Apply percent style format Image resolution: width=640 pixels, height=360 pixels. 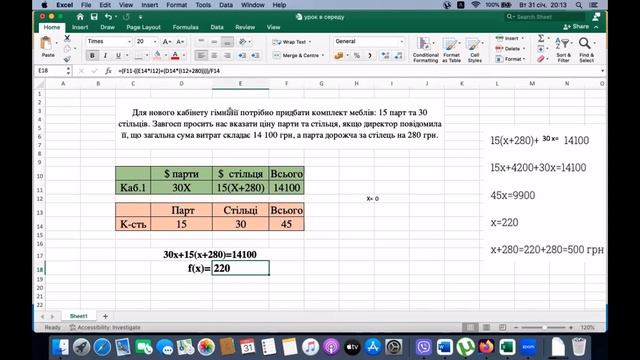pyautogui.click(x=357, y=56)
